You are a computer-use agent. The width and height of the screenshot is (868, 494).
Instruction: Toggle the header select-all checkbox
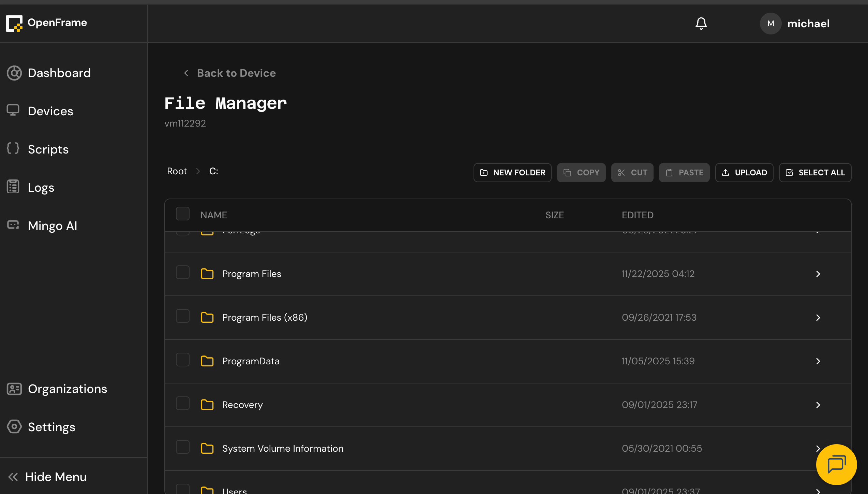pyautogui.click(x=183, y=214)
